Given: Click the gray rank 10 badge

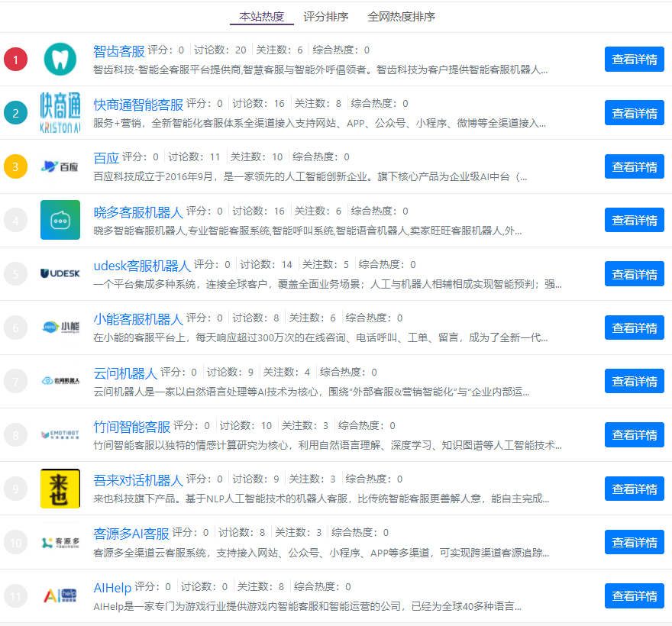Looking at the screenshot, I should (x=15, y=543).
